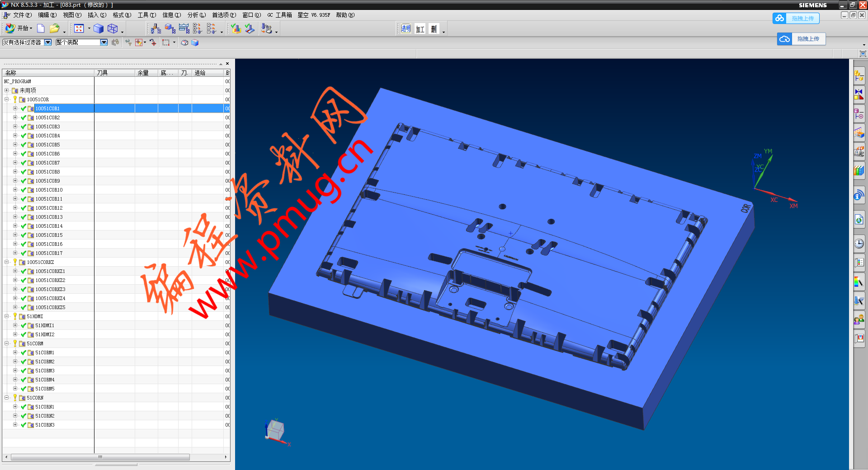Screen dimensions: 868x470
Task: Collapse the 51CORM program group
Action: 7,343
